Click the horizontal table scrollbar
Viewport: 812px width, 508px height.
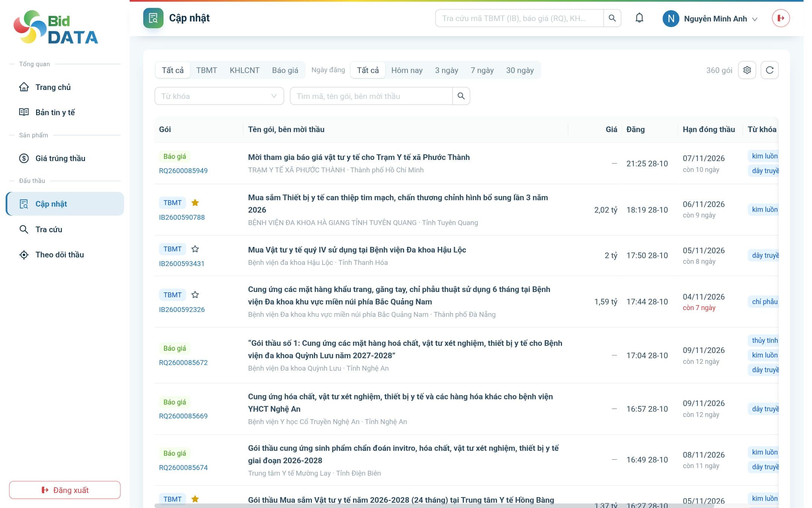point(434,505)
